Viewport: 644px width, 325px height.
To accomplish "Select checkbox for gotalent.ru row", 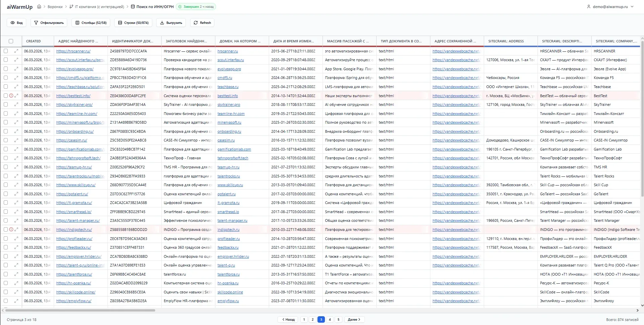I will [x=6, y=194].
